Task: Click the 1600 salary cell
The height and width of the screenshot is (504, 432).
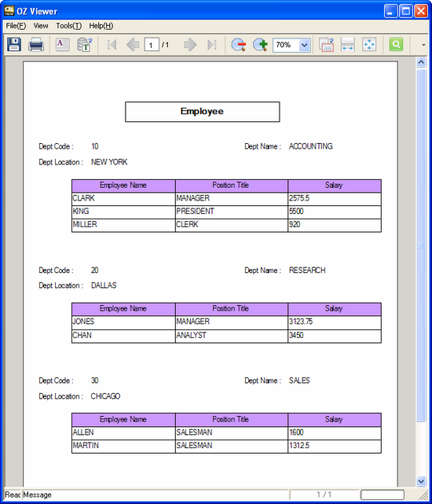Action: pos(335,432)
